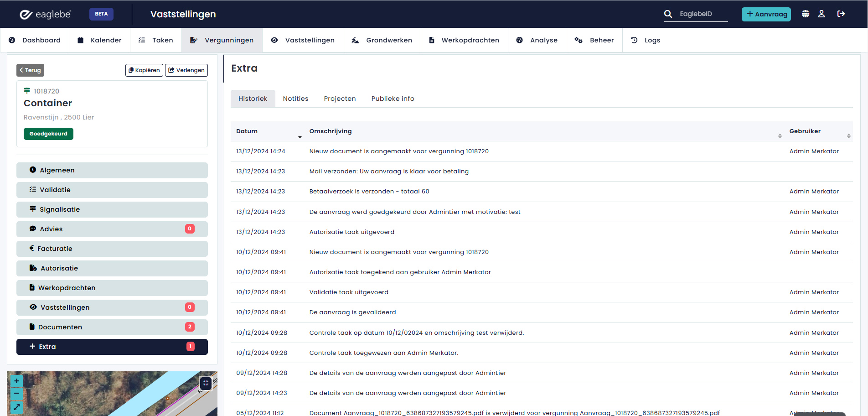
Task: Click 'De aanvraag is gevalideerd' row
Action: pos(542,312)
